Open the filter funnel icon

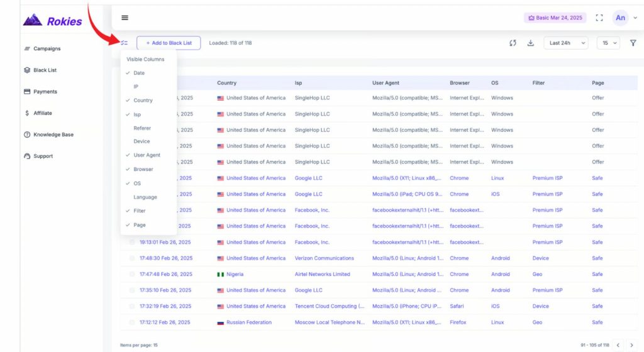(633, 43)
